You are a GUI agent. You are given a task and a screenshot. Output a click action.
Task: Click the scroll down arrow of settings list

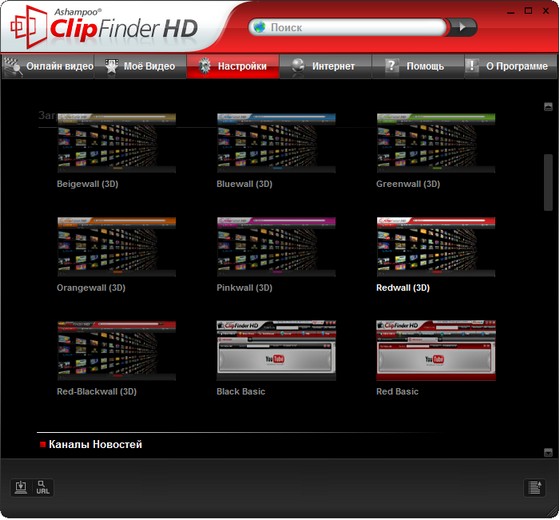pyautogui.click(x=548, y=452)
